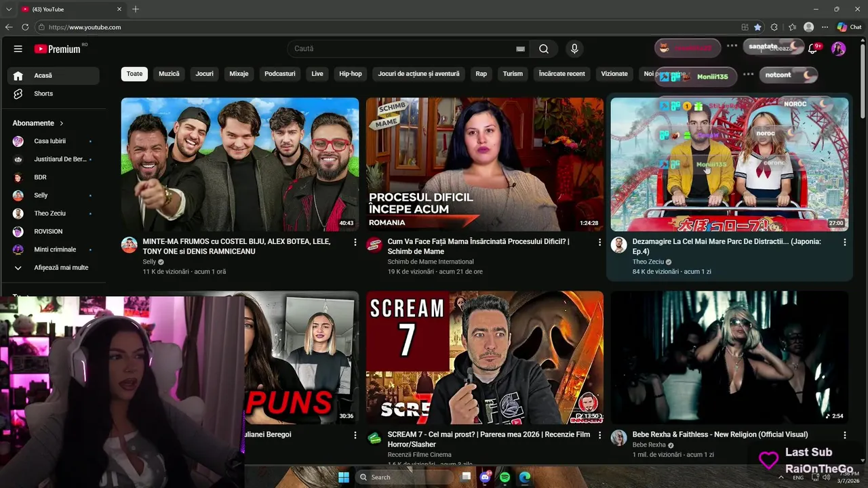This screenshot has height=488, width=868.
Task: Open a new browser tab
Action: 136,9
